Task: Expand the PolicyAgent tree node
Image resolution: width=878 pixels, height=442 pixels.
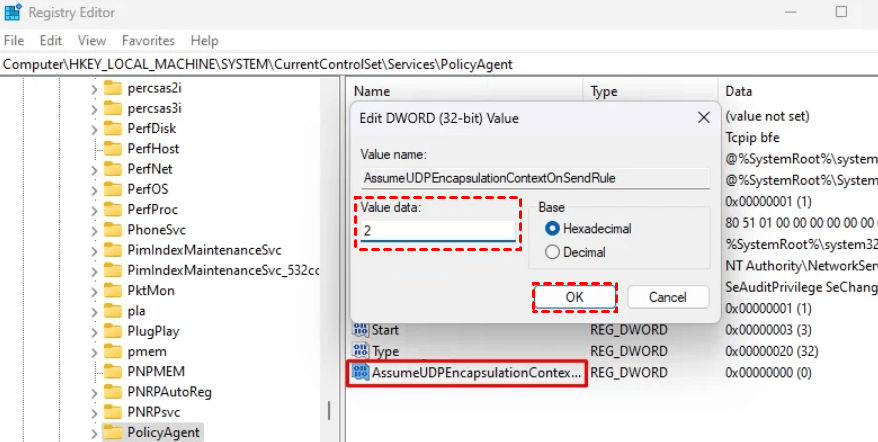Action: (x=94, y=433)
